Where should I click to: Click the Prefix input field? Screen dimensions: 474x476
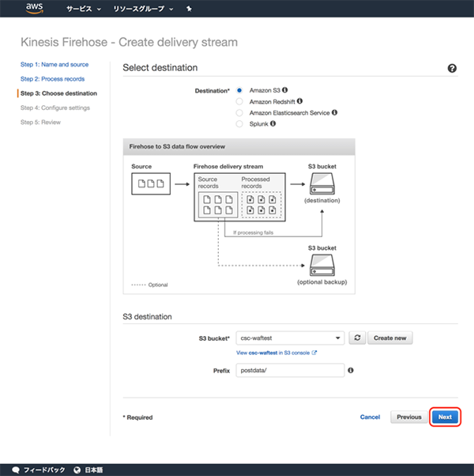pyautogui.click(x=290, y=369)
